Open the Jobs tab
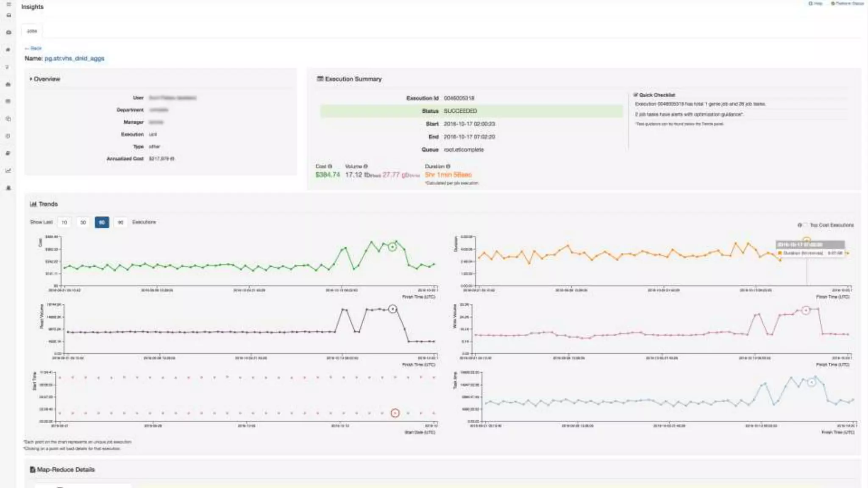868x488 pixels. [32, 31]
